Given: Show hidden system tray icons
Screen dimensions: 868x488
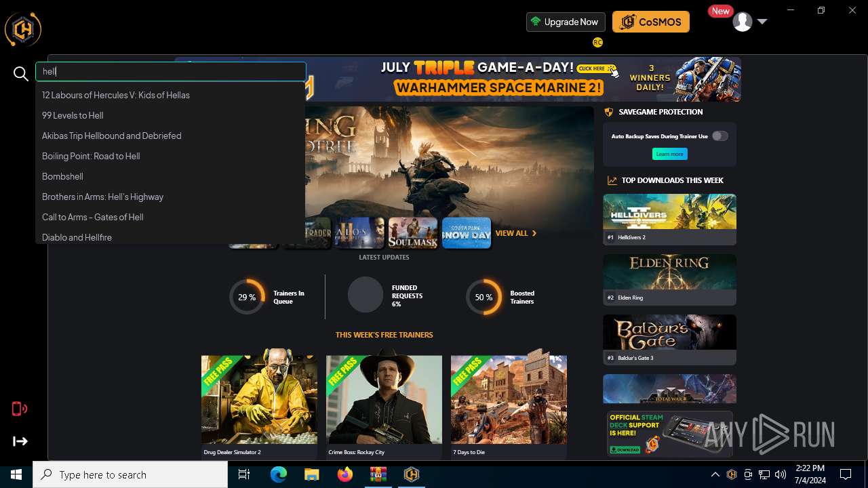Looking at the screenshot, I should [715, 474].
